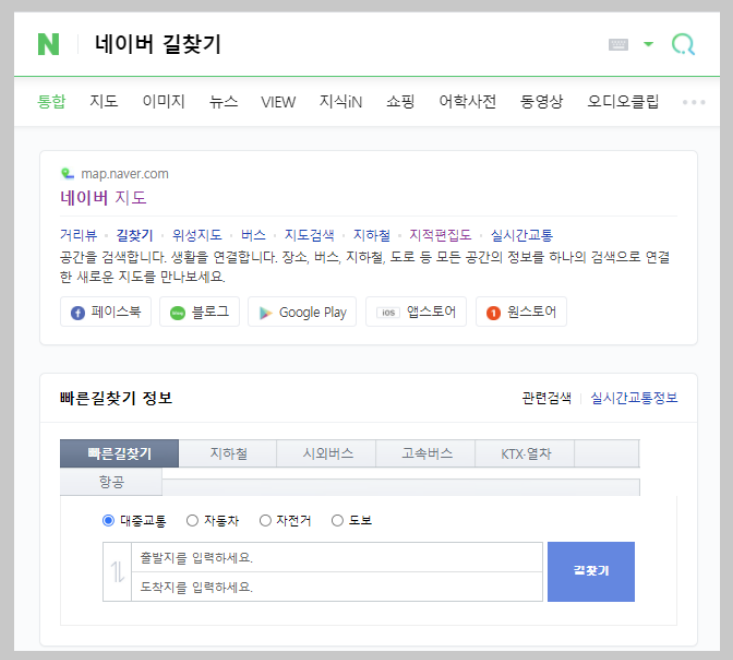Expand the search autocomplete dropdown arrow
The width and height of the screenshot is (733, 660).
tap(648, 44)
